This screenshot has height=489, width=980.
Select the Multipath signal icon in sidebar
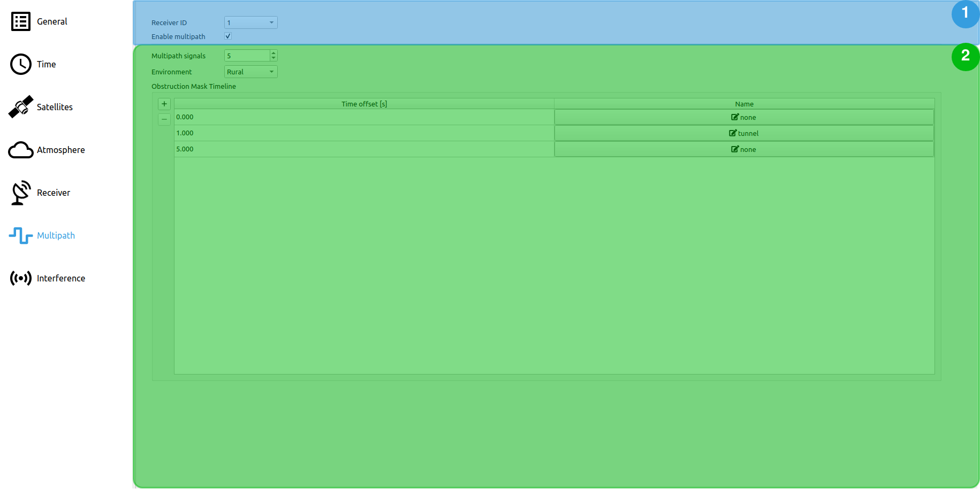21,235
